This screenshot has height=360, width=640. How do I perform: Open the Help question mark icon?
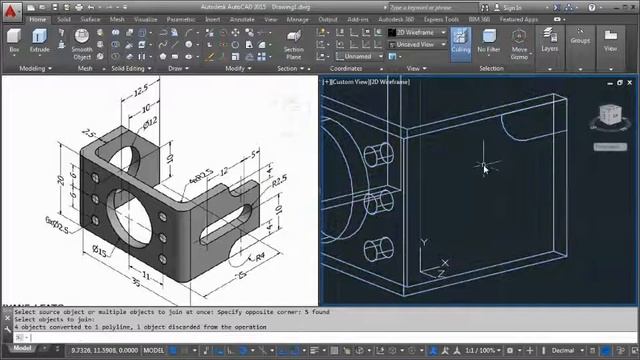coord(592,7)
